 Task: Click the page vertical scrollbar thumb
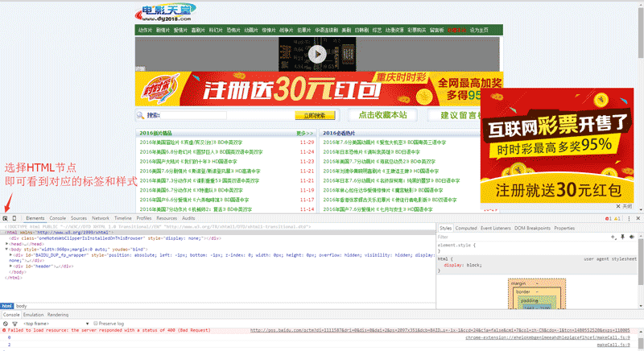point(641,33)
